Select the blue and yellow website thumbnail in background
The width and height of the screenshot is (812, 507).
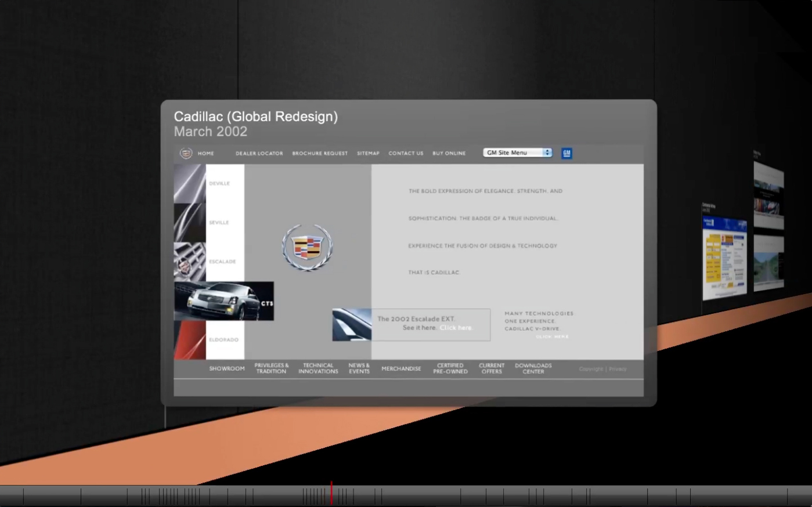[724, 258]
